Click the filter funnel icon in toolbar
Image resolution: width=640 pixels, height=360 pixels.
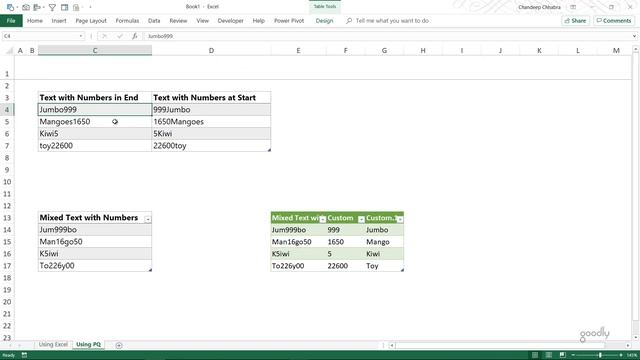click(x=52, y=7)
